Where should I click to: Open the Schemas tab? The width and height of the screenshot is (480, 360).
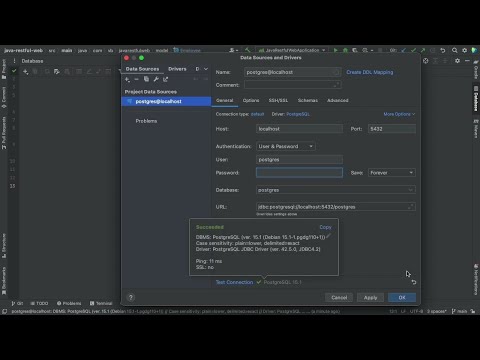click(x=308, y=100)
